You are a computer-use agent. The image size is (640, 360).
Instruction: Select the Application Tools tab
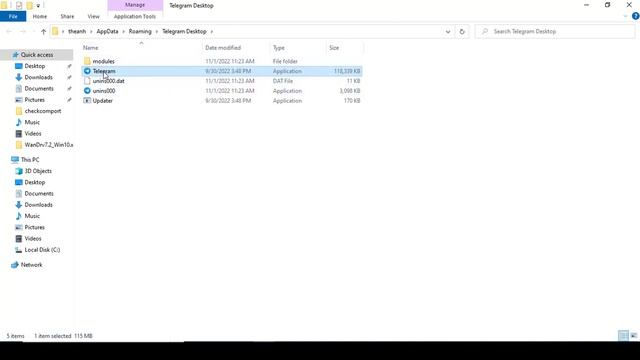click(135, 16)
